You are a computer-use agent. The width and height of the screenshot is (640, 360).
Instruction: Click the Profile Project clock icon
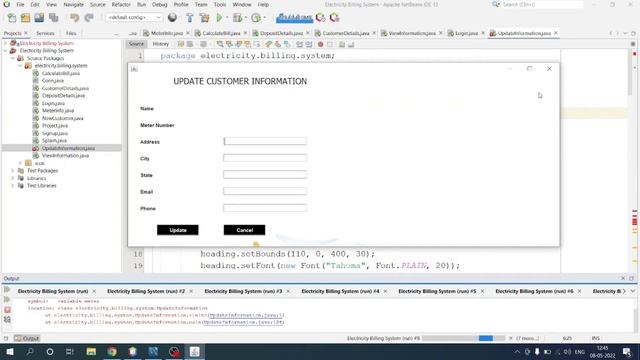click(256, 18)
